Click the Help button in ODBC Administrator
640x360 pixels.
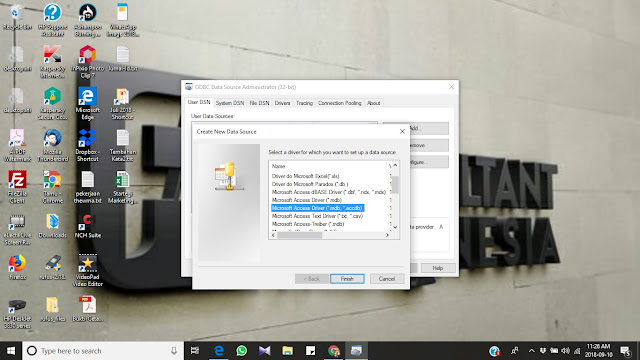438,268
